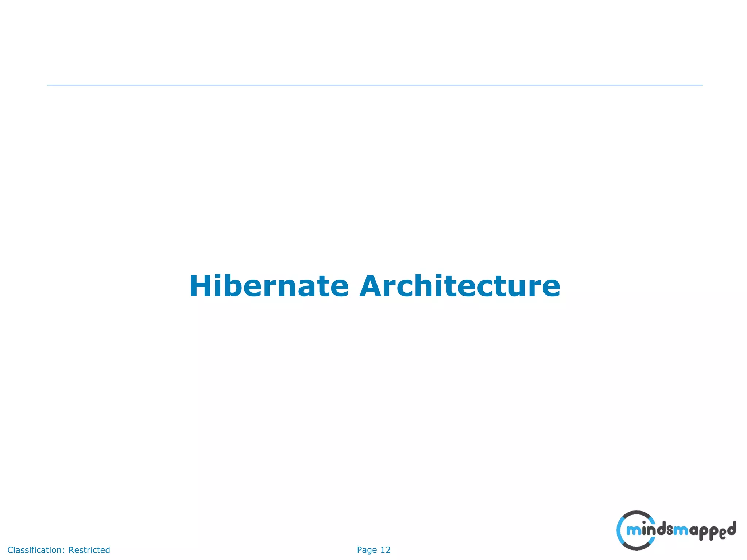Click the word 'Restricted' in the footer
The width and height of the screenshot is (747, 560).
click(x=89, y=550)
